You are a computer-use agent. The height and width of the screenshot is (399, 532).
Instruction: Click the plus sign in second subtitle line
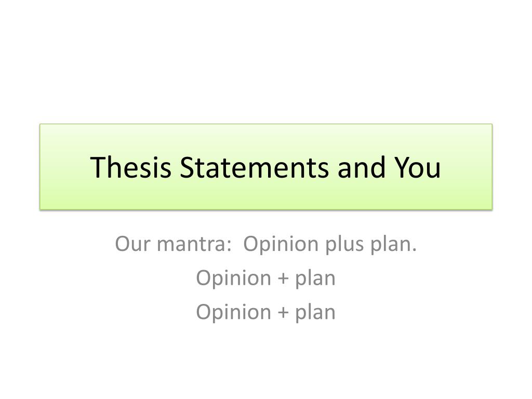coord(283,279)
